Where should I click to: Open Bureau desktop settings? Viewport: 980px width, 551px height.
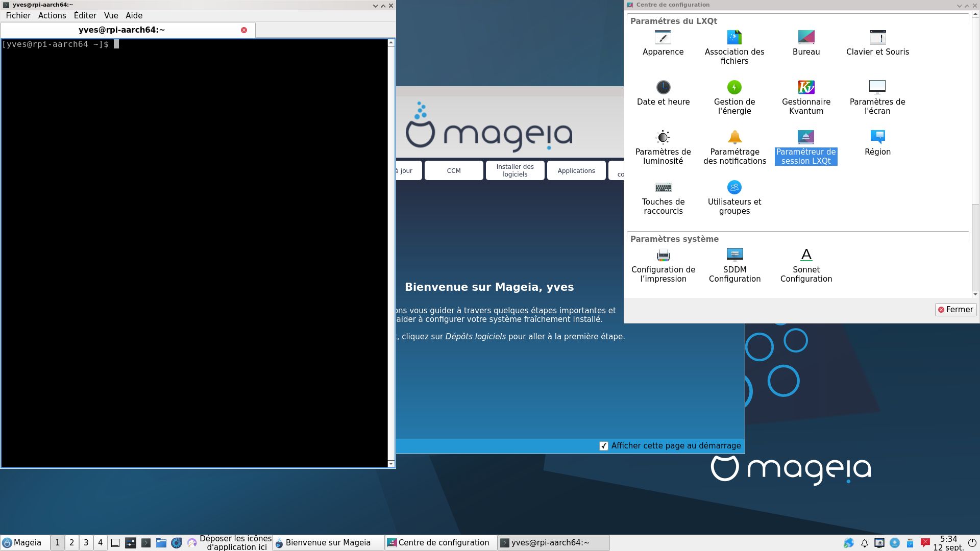pos(806,43)
